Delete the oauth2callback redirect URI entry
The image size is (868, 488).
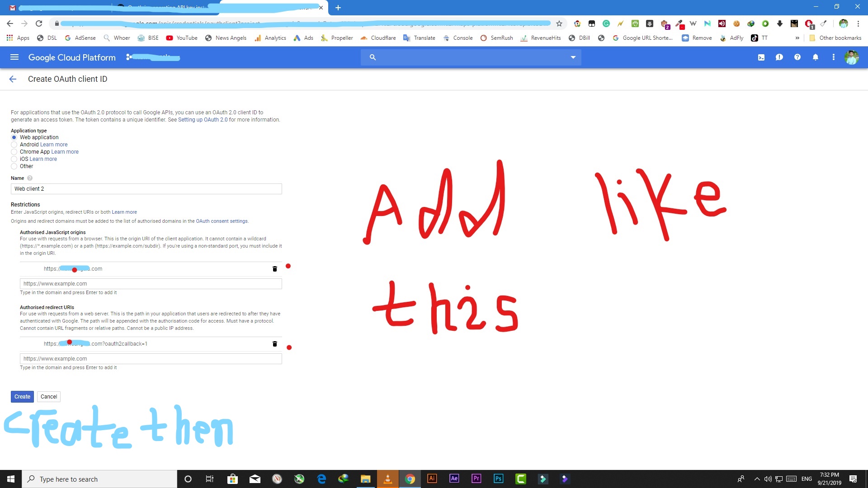tap(274, 344)
